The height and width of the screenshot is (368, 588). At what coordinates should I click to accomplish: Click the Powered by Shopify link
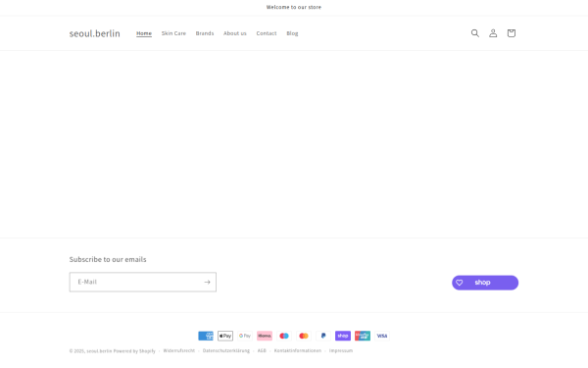point(134,351)
